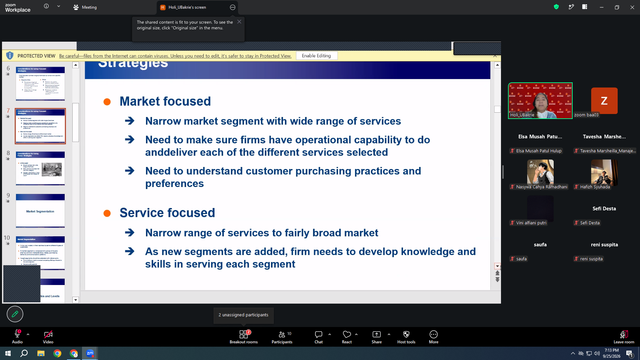Close the Protected View yellow bar
Image resolution: width=640 pixels, height=360 pixels.
coord(495,56)
